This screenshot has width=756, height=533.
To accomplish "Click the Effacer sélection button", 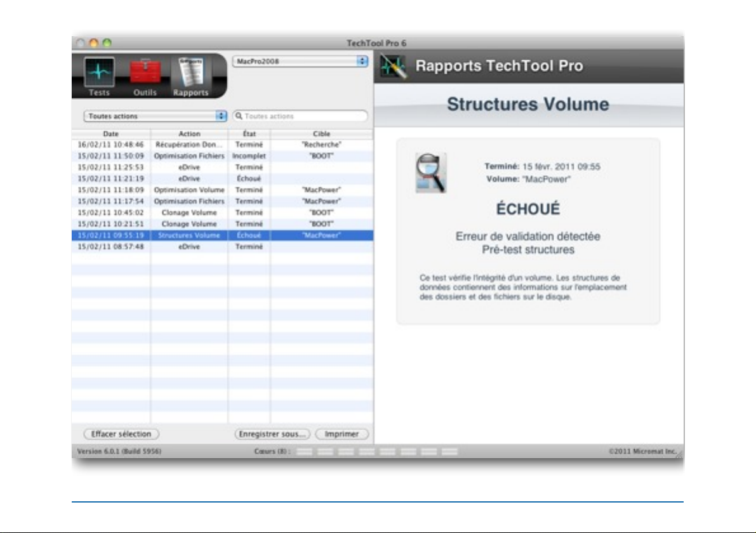I will click(x=121, y=434).
